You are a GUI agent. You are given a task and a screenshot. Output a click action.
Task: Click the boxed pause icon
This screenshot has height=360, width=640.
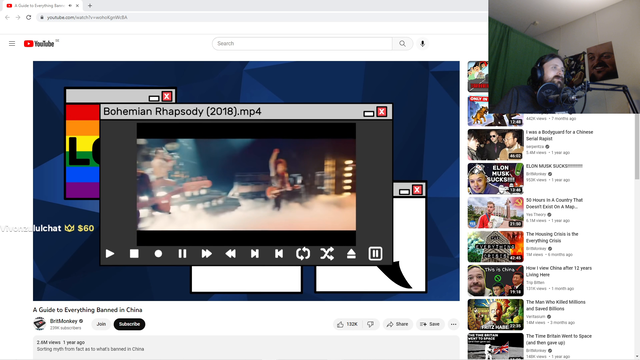tap(375, 254)
